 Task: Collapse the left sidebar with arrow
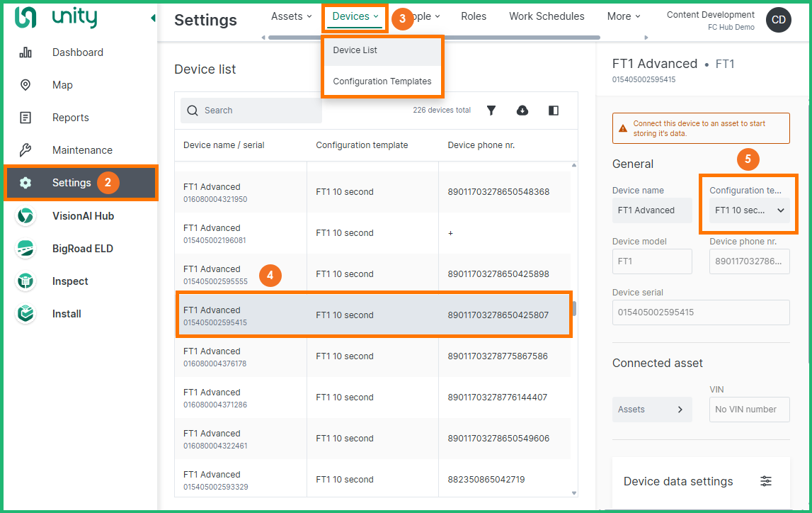tap(153, 18)
